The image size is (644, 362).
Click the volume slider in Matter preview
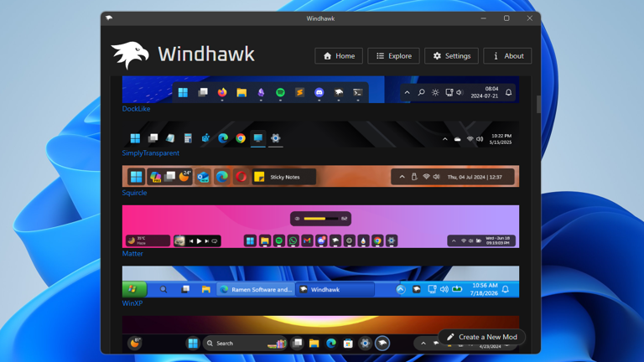321,219
